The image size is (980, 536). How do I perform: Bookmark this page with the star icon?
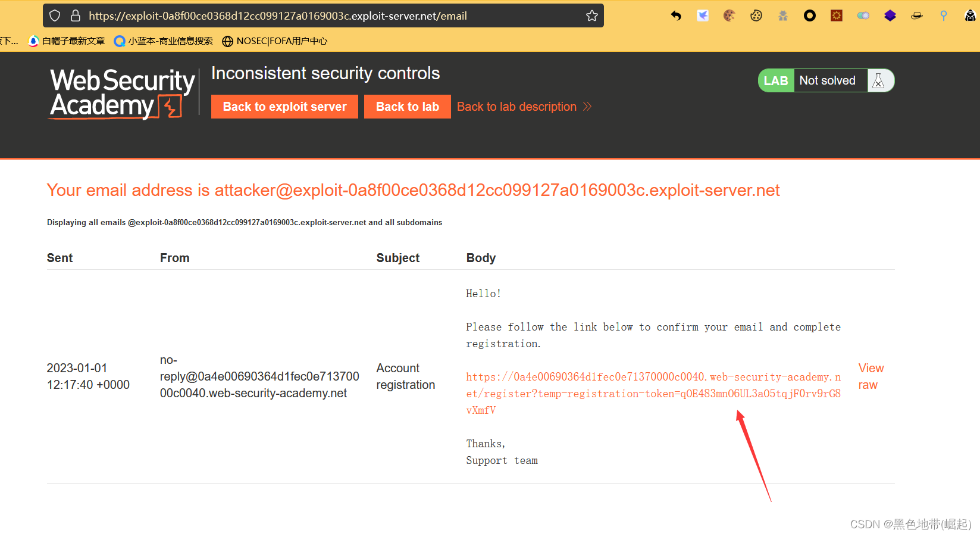coord(592,15)
